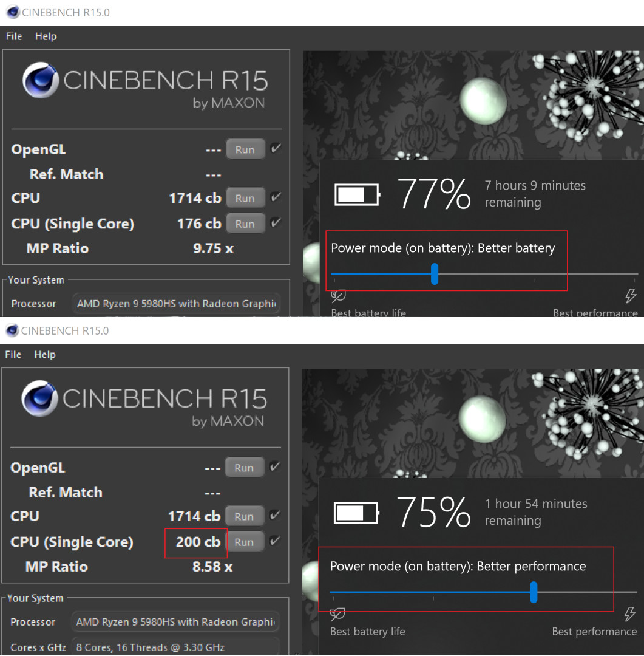Open the Help menu in the 75% battery window

(x=45, y=355)
